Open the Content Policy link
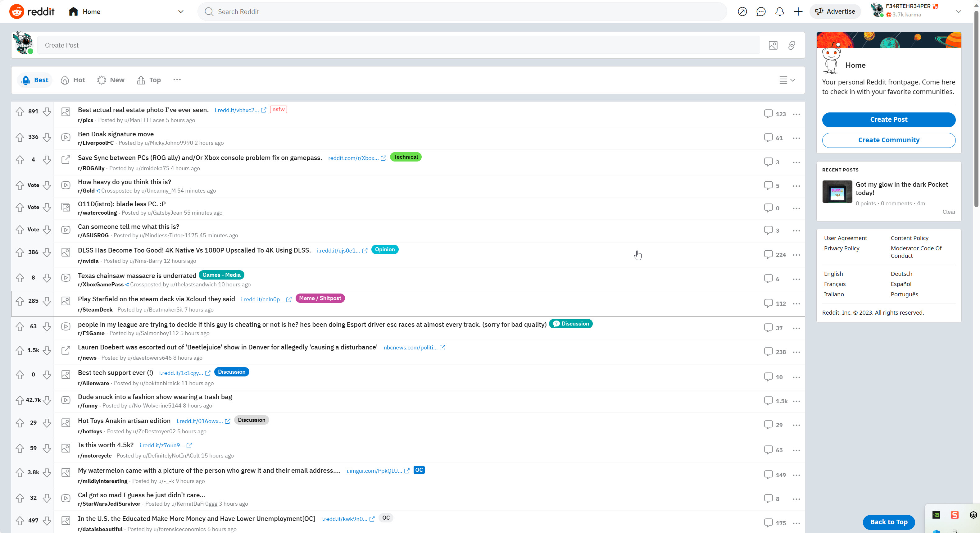 click(x=909, y=238)
